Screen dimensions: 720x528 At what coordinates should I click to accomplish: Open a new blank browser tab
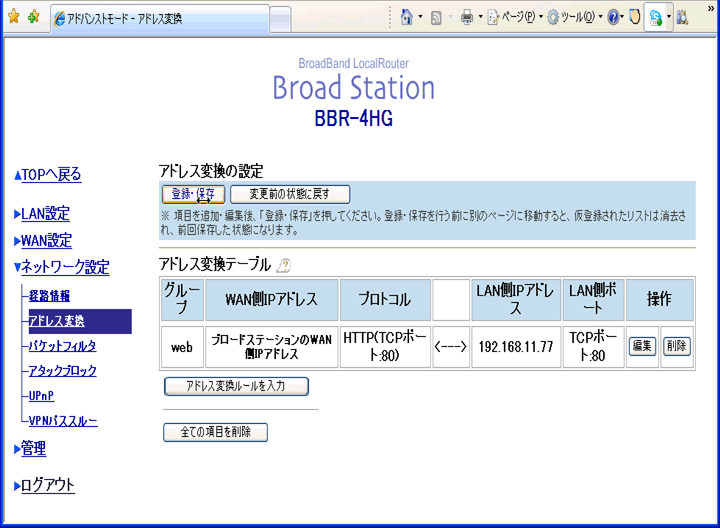pyautogui.click(x=280, y=19)
